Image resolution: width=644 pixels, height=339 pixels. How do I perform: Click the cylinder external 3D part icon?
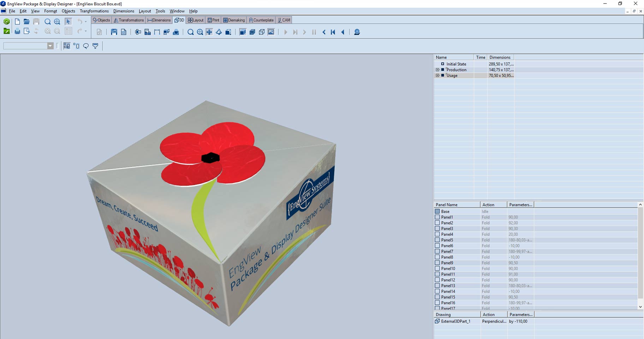click(x=176, y=32)
